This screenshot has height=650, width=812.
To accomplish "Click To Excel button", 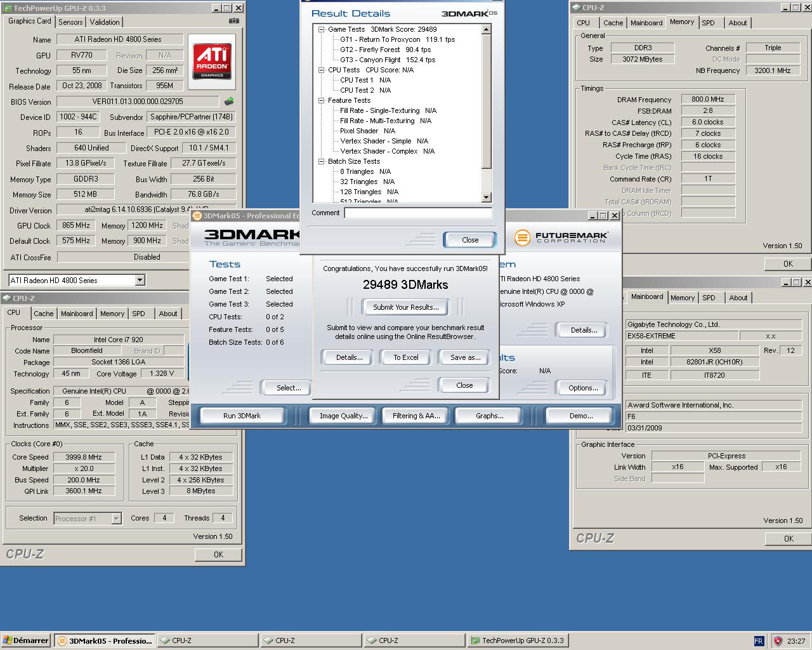I will [406, 357].
